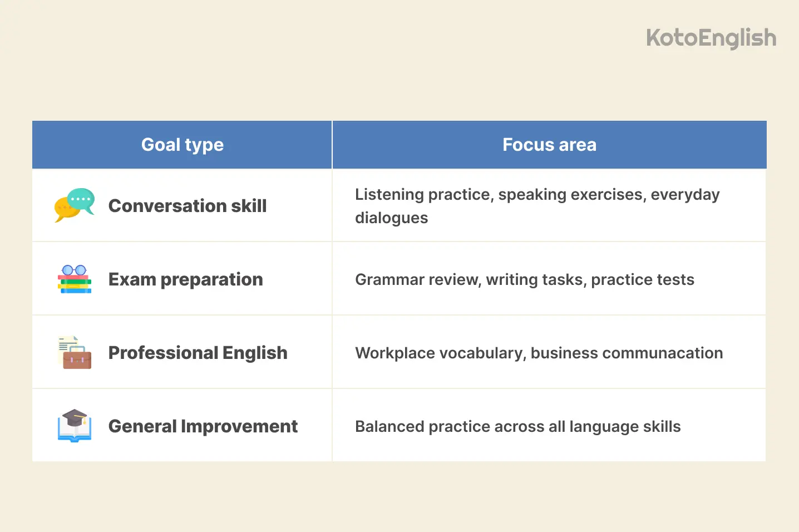Click the teal speech bubble with dots
Screen dimensions: 799x532
tap(81, 200)
